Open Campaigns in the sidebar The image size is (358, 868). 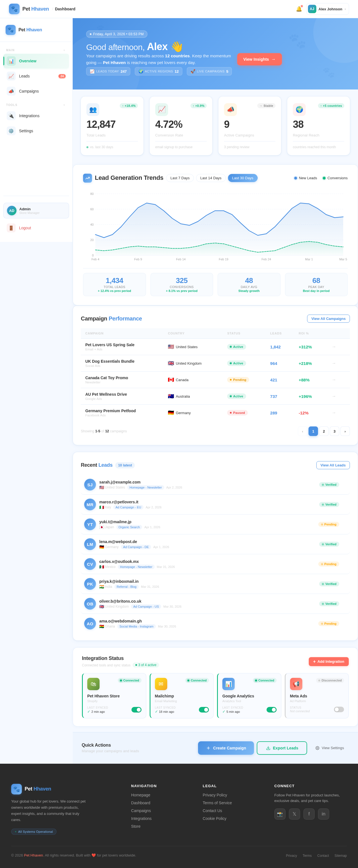tap(36, 91)
